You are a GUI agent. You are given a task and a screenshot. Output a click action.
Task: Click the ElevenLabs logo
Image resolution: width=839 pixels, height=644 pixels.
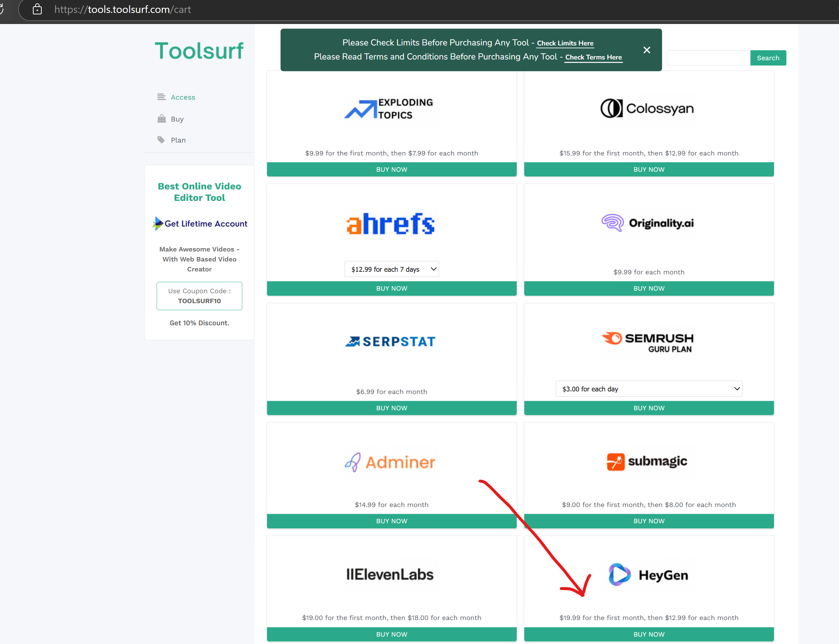pyautogui.click(x=390, y=574)
